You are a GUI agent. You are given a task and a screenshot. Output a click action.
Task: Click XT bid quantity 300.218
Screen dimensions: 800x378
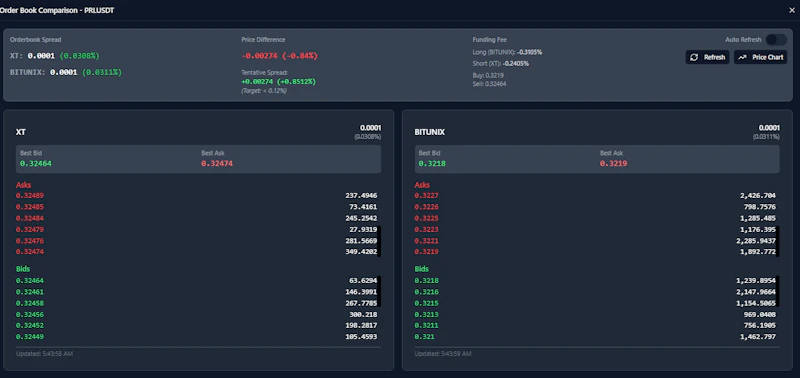click(x=363, y=314)
